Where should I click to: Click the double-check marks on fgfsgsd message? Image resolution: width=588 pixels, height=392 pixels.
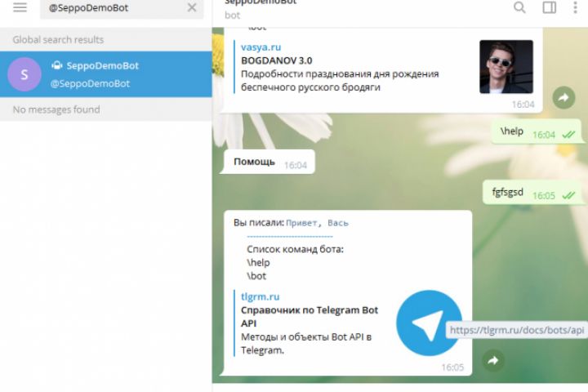(x=568, y=195)
